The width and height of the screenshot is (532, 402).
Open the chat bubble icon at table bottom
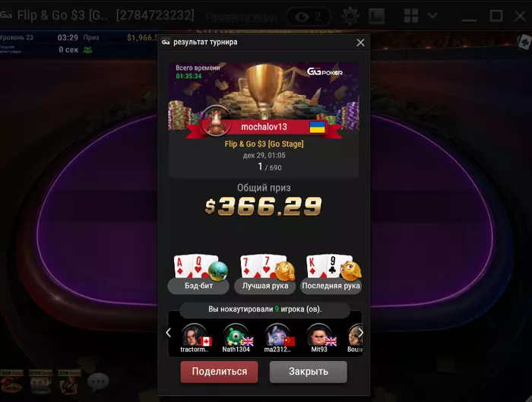tap(98, 381)
